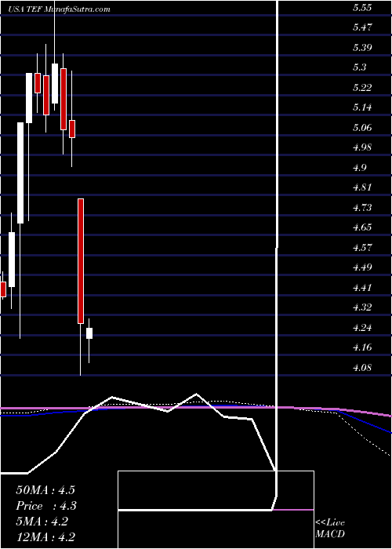Image resolution: width=392 pixels, height=549 pixels.
Task: Click the '<<Live MACD' label
Action: tap(330, 529)
